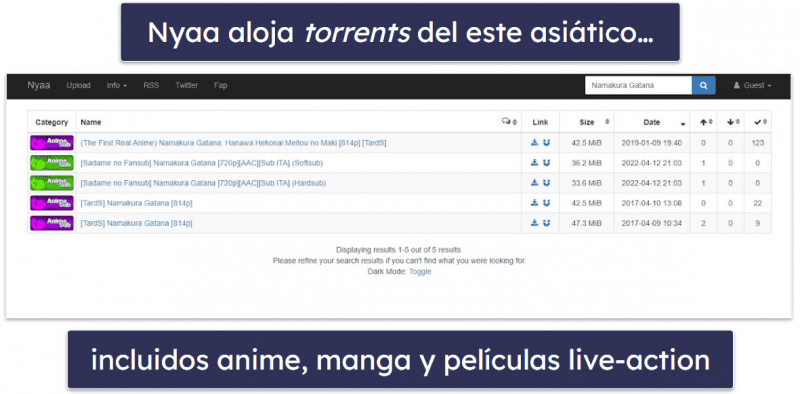The width and height of the screenshot is (800, 394).
Task: Open magnet link for TardS entry dated 2017-04-10
Action: coord(546,203)
